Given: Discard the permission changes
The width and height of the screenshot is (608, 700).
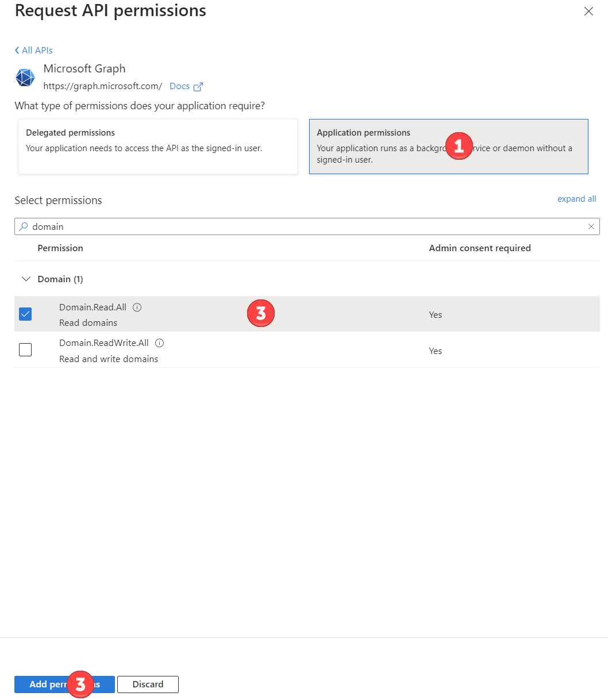Looking at the screenshot, I should click(148, 684).
